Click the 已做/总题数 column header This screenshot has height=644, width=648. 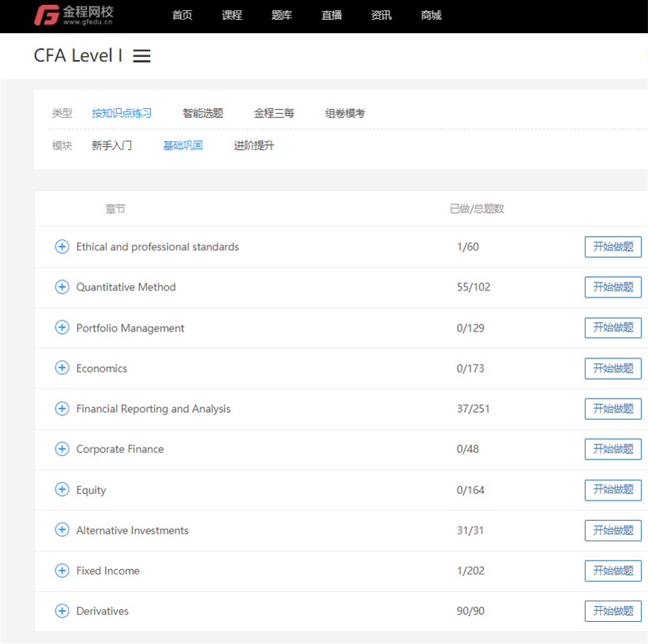(x=477, y=208)
